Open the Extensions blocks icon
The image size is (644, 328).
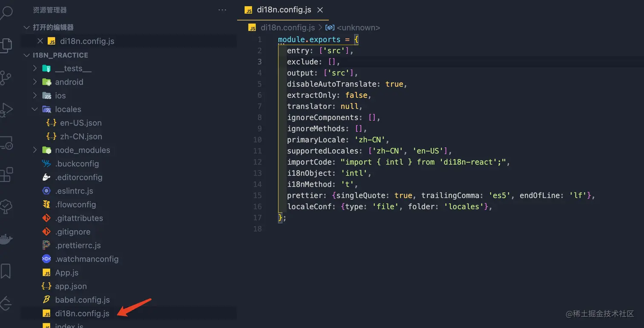(x=6, y=175)
